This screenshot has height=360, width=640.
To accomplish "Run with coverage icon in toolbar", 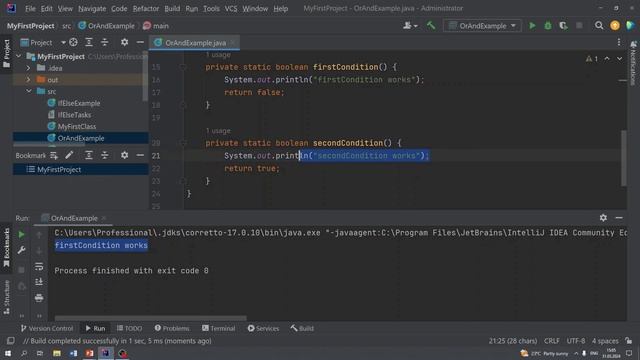I will tap(563, 26).
